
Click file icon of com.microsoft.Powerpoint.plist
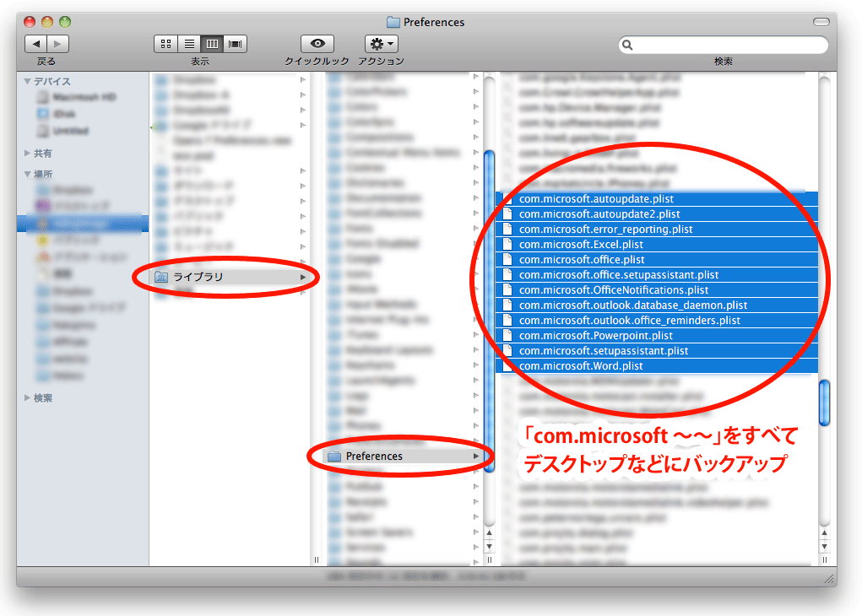(507, 336)
